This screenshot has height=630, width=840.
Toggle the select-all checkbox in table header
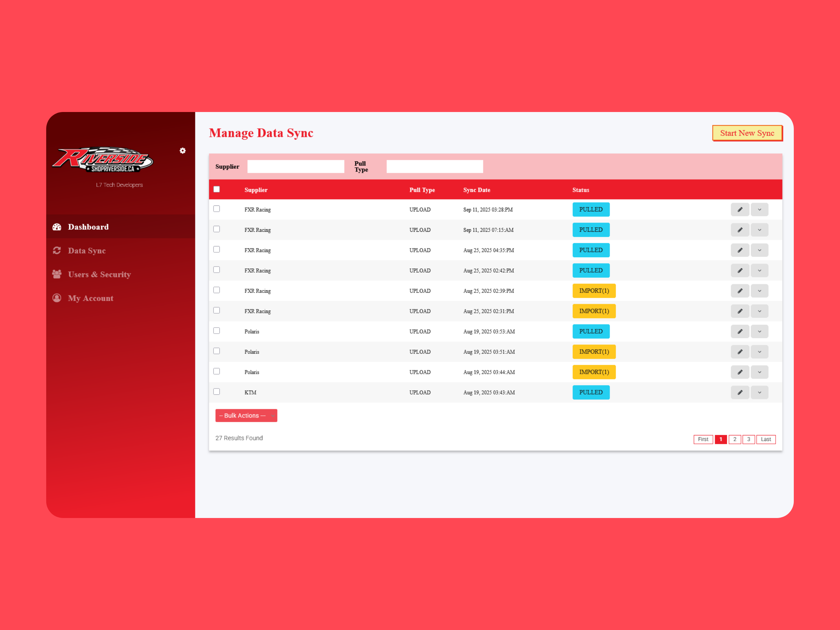pyautogui.click(x=216, y=189)
